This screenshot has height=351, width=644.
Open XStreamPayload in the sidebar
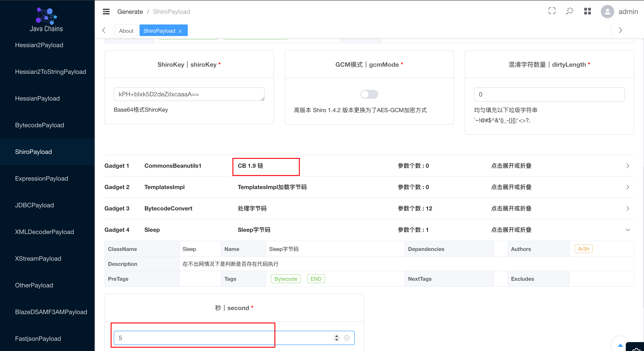(47, 258)
